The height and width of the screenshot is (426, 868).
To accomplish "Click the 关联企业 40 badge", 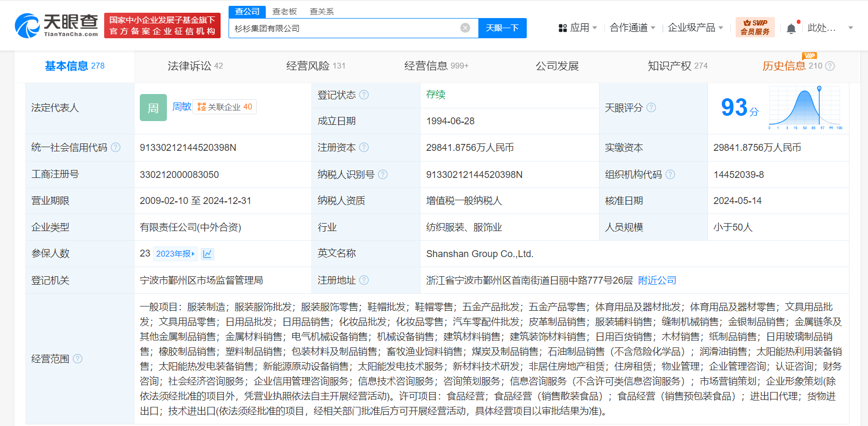I will click(225, 107).
